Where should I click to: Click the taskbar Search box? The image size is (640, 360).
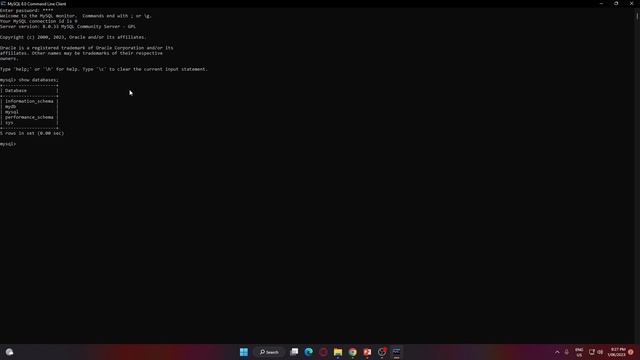[x=269, y=352]
